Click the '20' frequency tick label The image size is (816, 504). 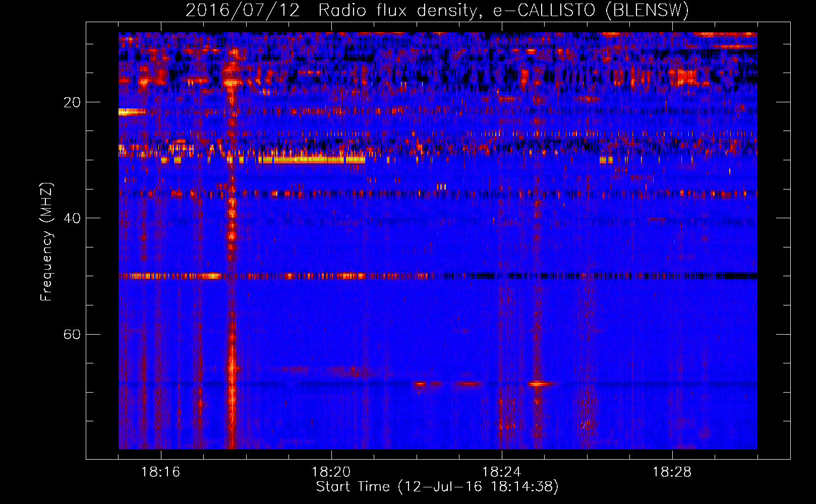(72, 102)
